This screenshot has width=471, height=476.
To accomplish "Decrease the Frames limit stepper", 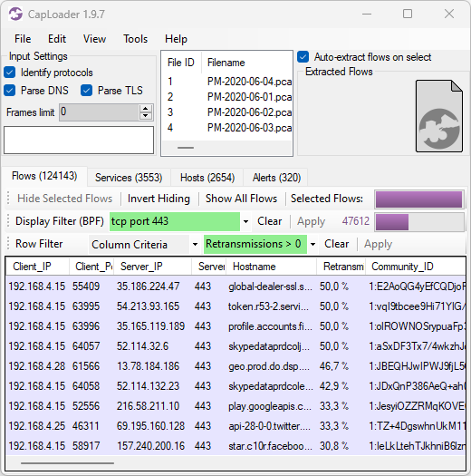I will coord(146,116).
